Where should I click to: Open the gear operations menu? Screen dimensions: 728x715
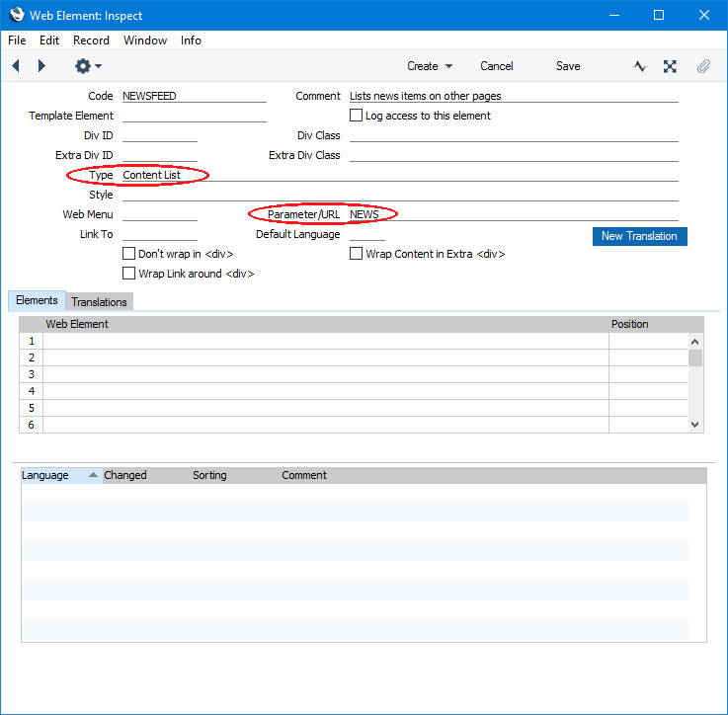[88, 66]
